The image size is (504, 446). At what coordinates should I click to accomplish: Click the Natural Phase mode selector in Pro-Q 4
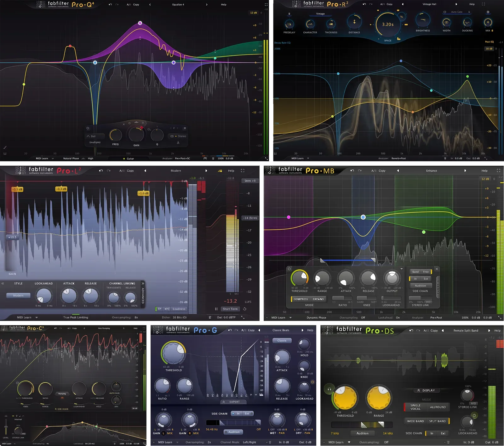pyautogui.click(x=71, y=158)
